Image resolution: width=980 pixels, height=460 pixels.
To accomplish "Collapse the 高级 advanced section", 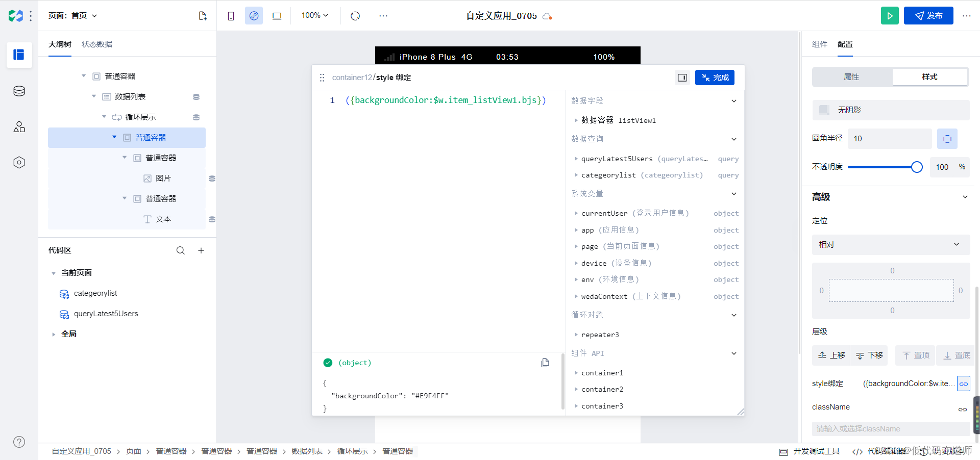I will click(x=965, y=197).
